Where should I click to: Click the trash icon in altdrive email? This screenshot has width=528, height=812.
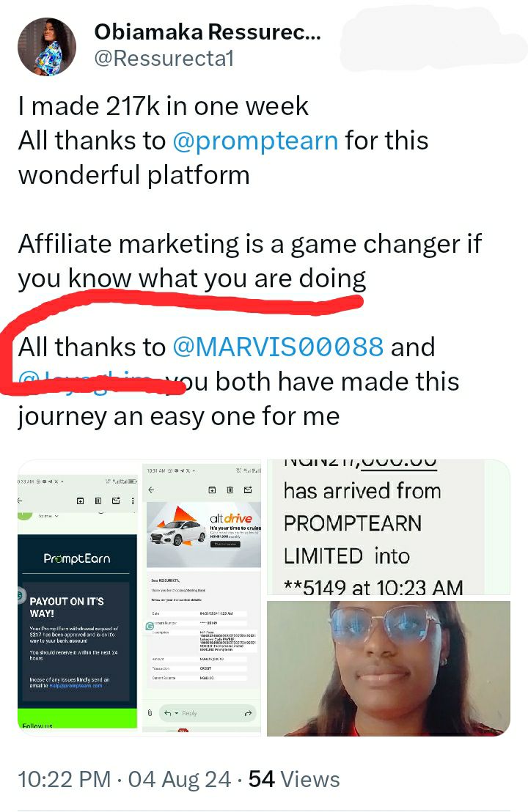230,490
